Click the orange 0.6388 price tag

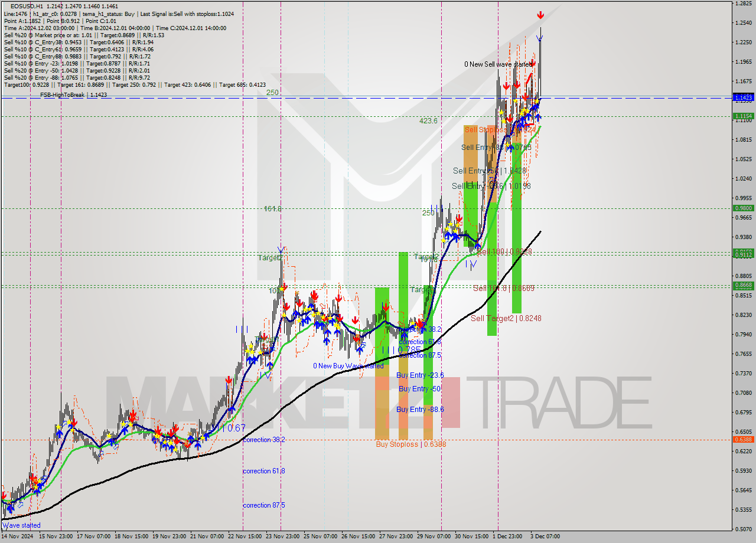pos(742,439)
